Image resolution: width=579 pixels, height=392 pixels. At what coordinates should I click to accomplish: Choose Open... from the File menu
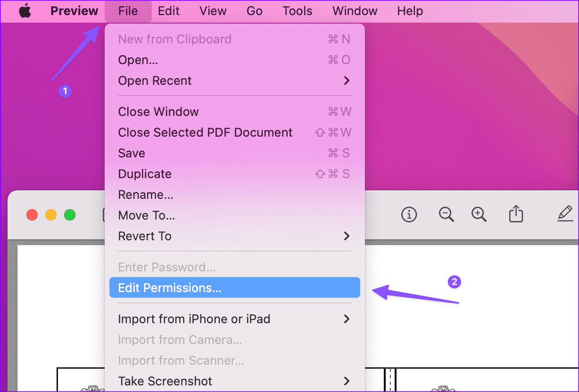click(x=235, y=60)
